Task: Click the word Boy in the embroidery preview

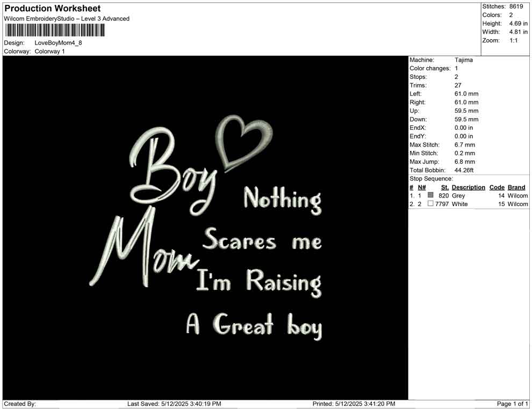Action: tap(173, 171)
